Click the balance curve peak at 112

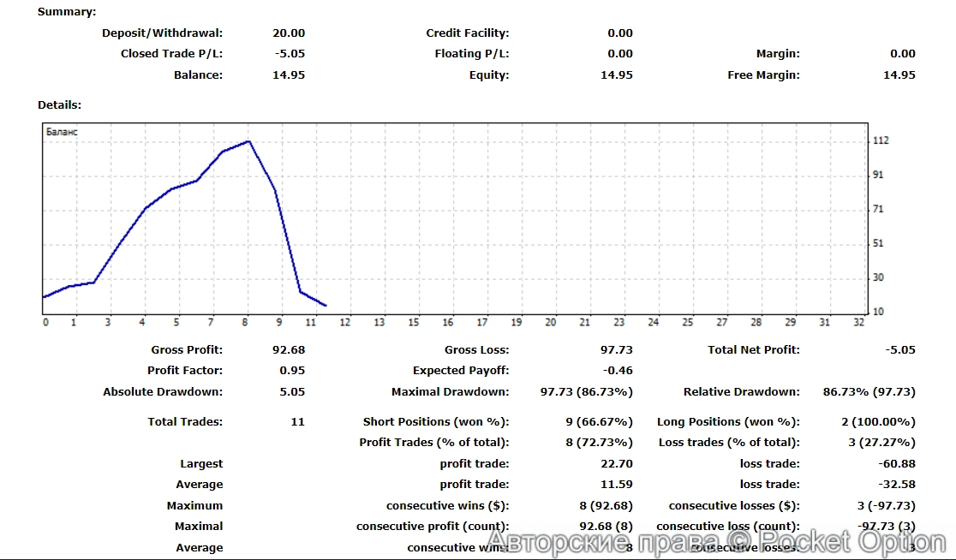click(x=248, y=141)
